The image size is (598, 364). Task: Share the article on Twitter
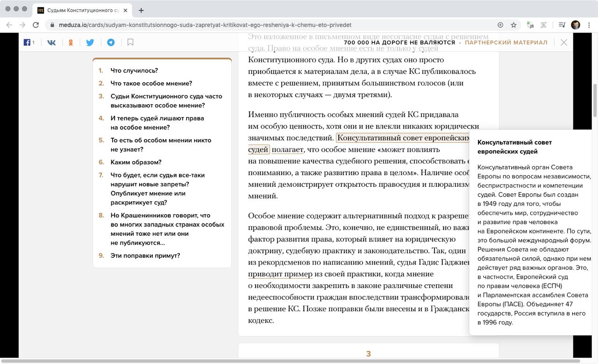coord(90,42)
